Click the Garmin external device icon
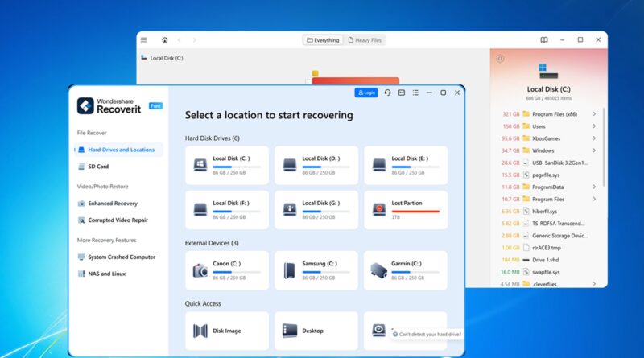The width and height of the screenshot is (644, 358). pyautogui.click(x=379, y=270)
